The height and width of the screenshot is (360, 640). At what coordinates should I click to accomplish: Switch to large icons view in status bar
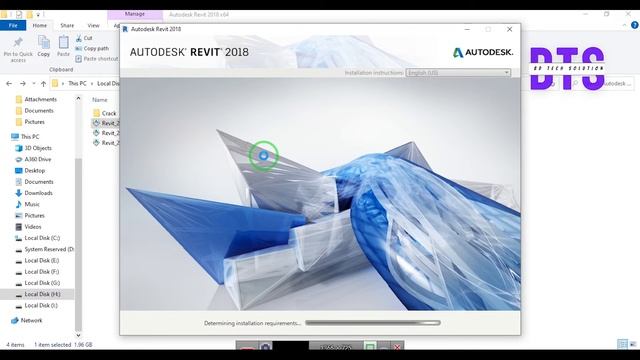633,344
